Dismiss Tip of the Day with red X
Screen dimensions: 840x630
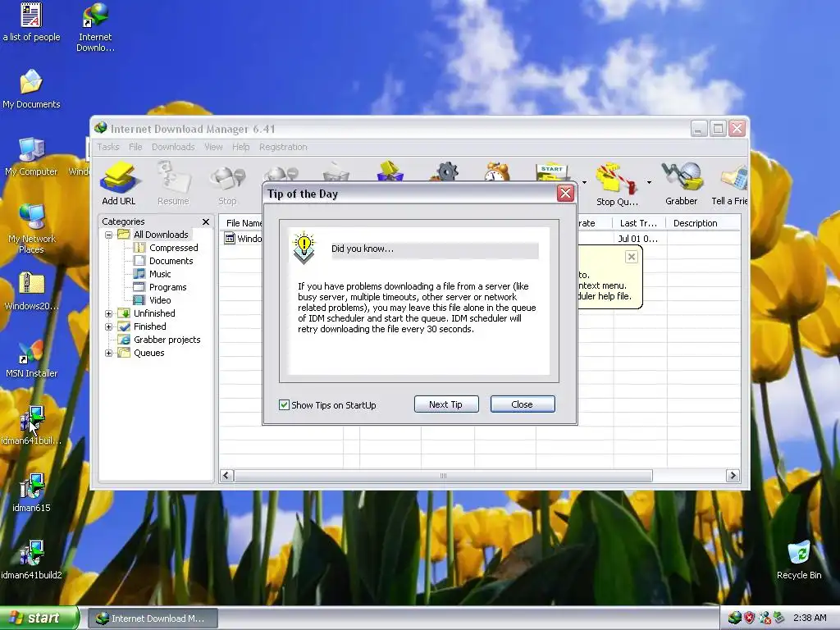point(565,194)
